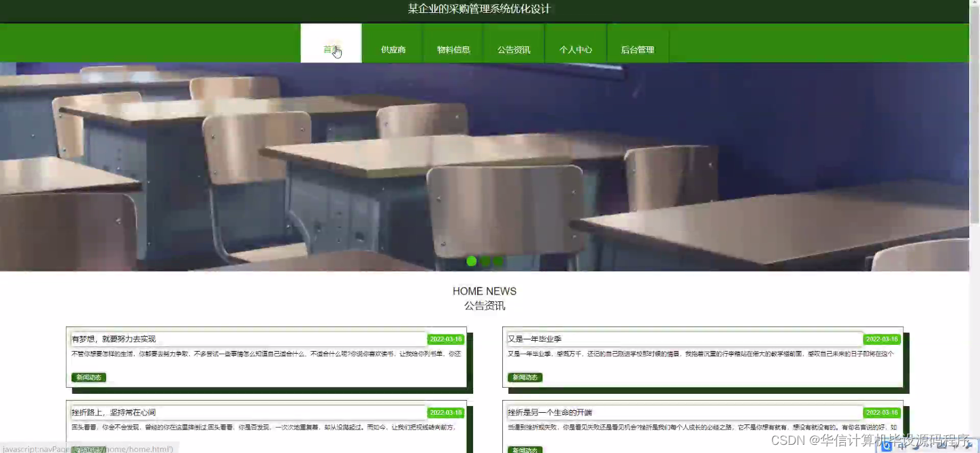Click the vertical scrollbar on the right edge
The image size is (980, 453).
pyautogui.click(x=976, y=136)
